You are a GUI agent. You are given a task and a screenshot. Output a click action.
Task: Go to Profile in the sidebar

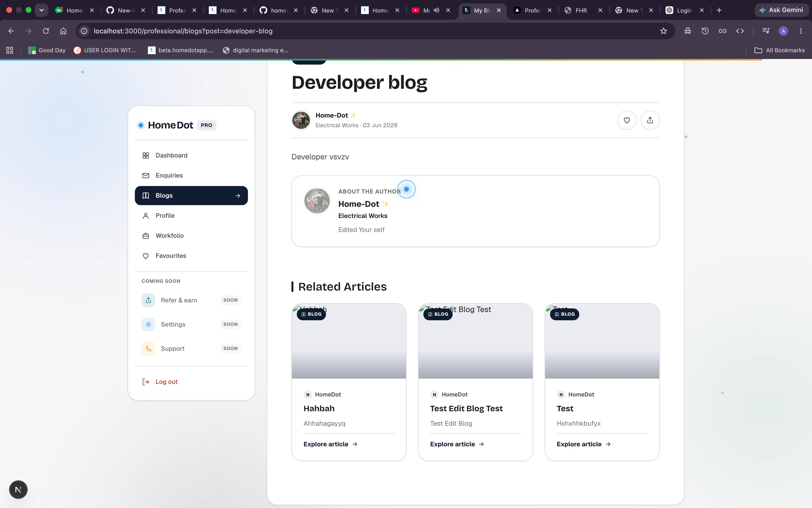191,216
